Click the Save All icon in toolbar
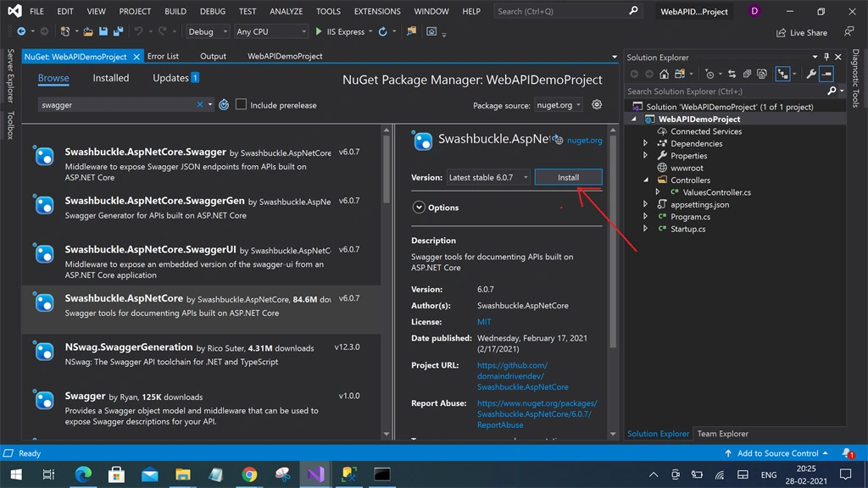868x488 pixels. pyautogui.click(x=118, y=31)
